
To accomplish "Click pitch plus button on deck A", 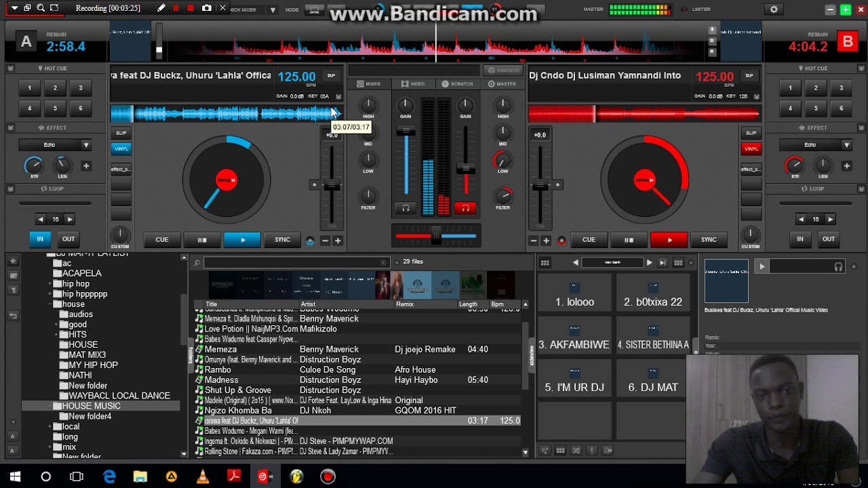I will coord(338,241).
